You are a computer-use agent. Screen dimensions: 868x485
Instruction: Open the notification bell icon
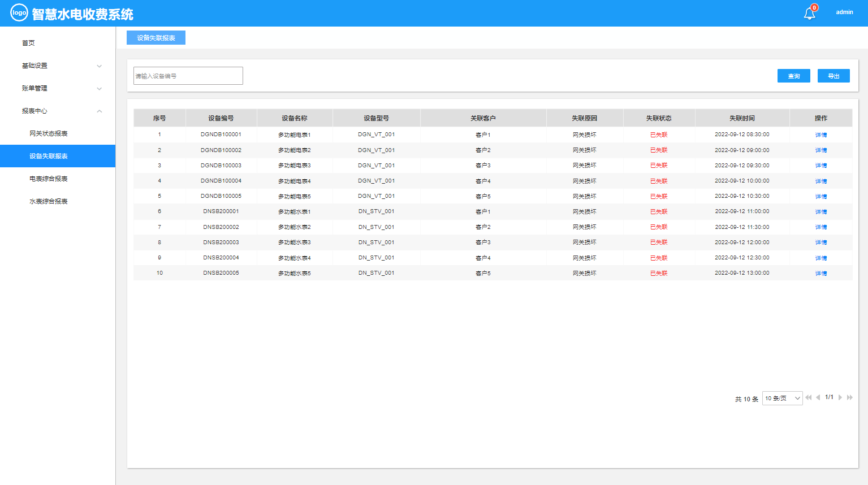click(x=809, y=14)
